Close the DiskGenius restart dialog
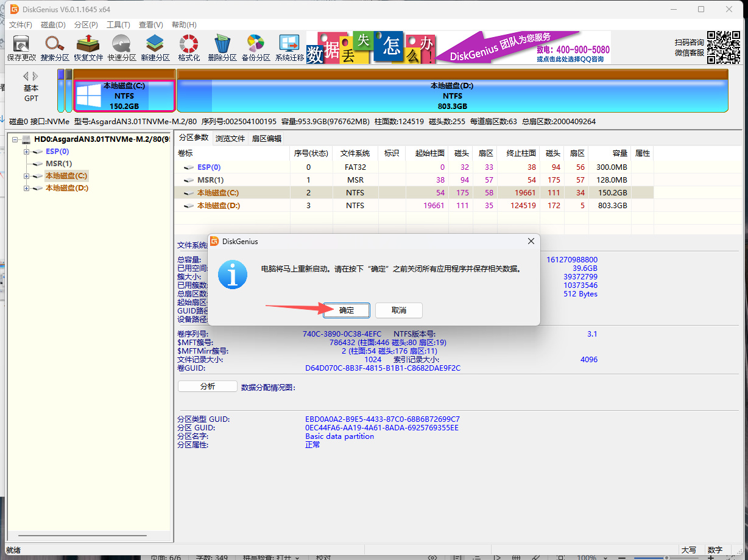This screenshot has width=748, height=560. pos(531,241)
